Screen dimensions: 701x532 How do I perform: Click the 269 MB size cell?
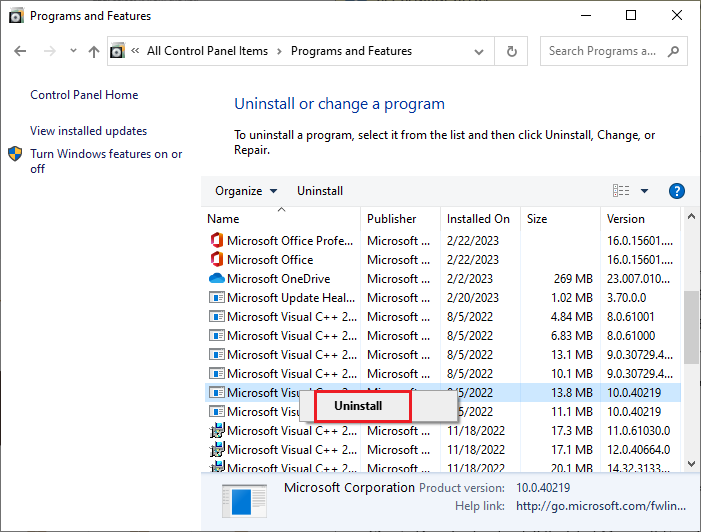pos(573,279)
